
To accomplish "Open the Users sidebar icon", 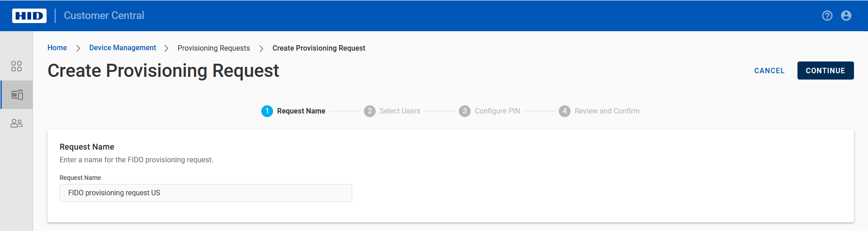I will [16, 123].
